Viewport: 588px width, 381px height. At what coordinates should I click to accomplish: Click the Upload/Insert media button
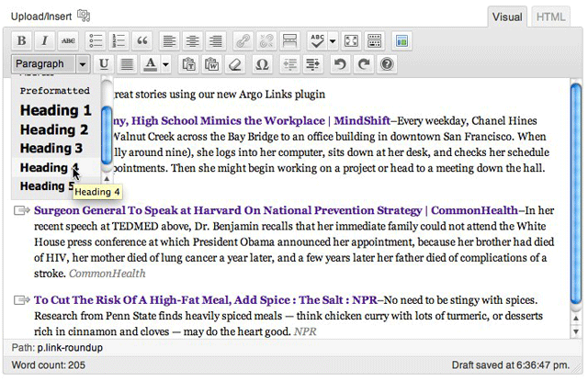click(84, 16)
